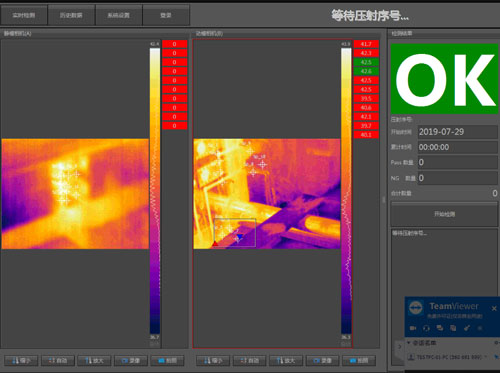Image resolution: width=500 pixels, height=373 pixels.
Task: Click the TeamViewer logo icon
Action: click(416, 308)
